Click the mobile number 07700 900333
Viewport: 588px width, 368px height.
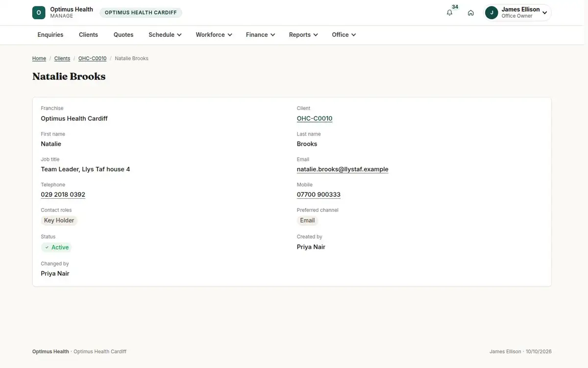click(318, 195)
